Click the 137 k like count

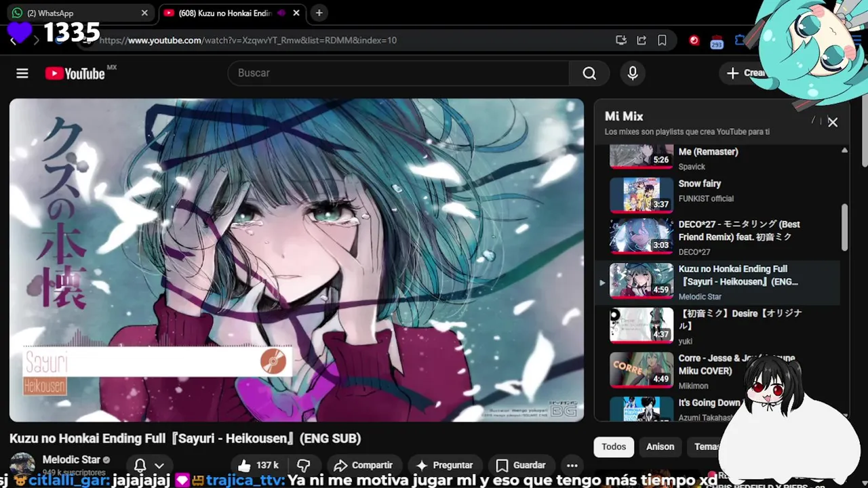[267, 465]
